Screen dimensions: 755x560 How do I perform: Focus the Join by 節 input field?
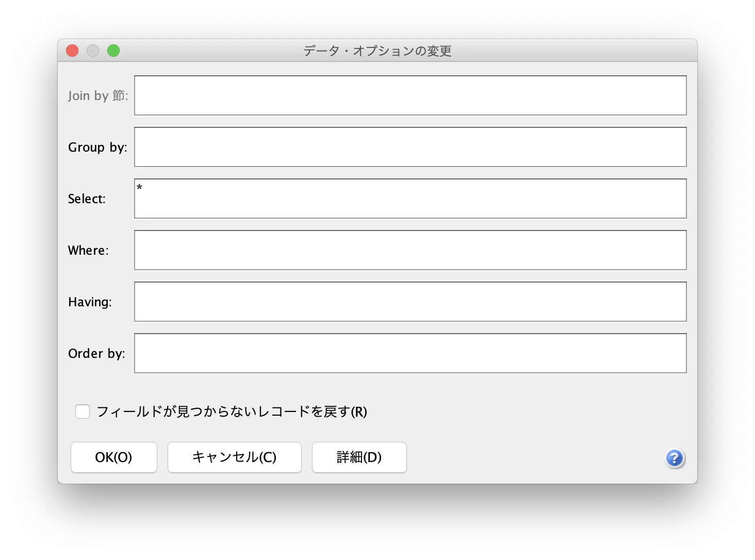tap(411, 95)
